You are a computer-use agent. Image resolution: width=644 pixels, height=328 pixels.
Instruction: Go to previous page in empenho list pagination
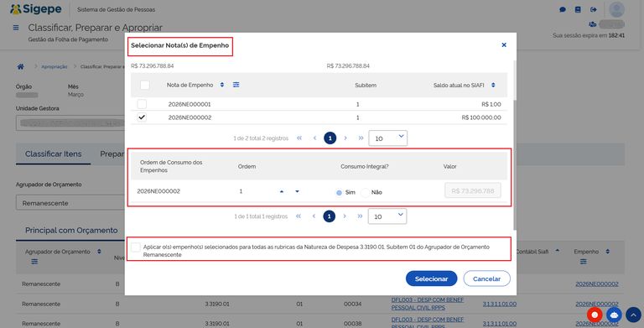tap(314, 138)
